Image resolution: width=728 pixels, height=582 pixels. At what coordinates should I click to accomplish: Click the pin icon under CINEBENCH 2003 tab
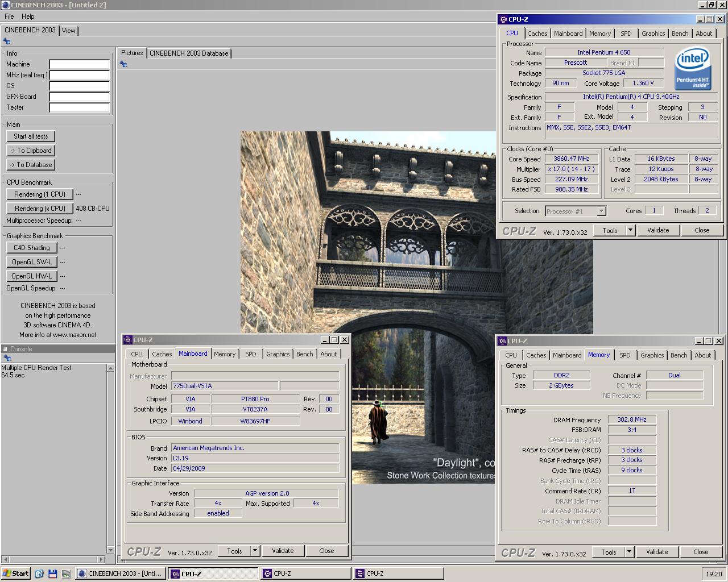coord(7,41)
